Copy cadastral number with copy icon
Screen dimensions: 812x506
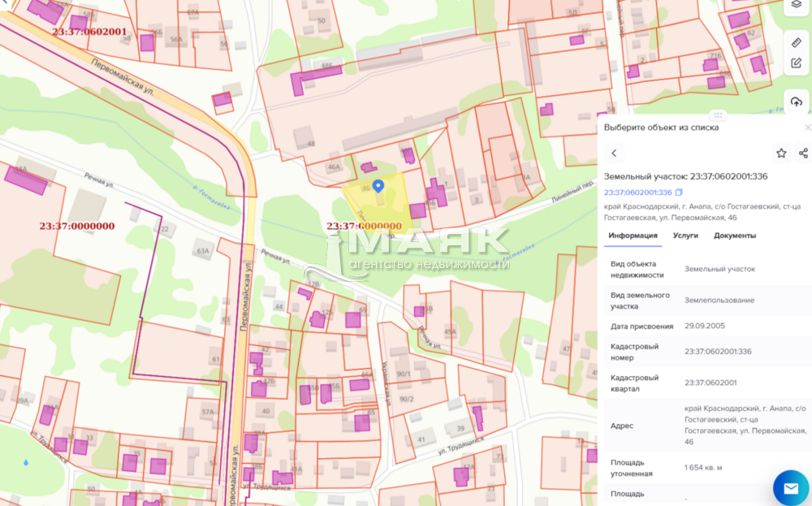pyautogui.click(x=679, y=192)
